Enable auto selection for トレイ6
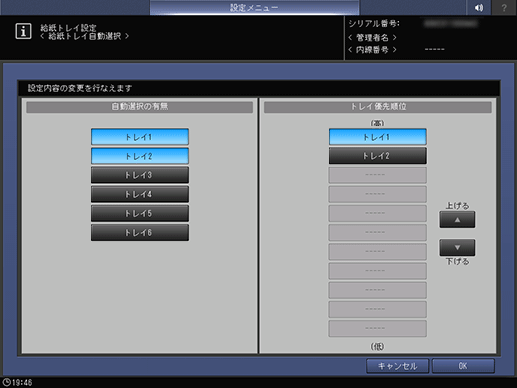Screen dimensions: 517x388 coord(140,232)
